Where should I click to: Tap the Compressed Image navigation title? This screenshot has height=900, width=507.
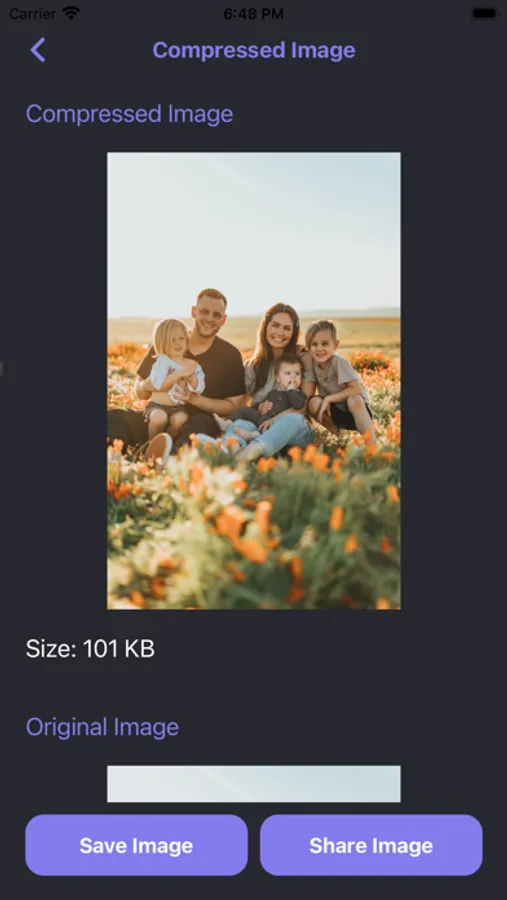point(254,50)
